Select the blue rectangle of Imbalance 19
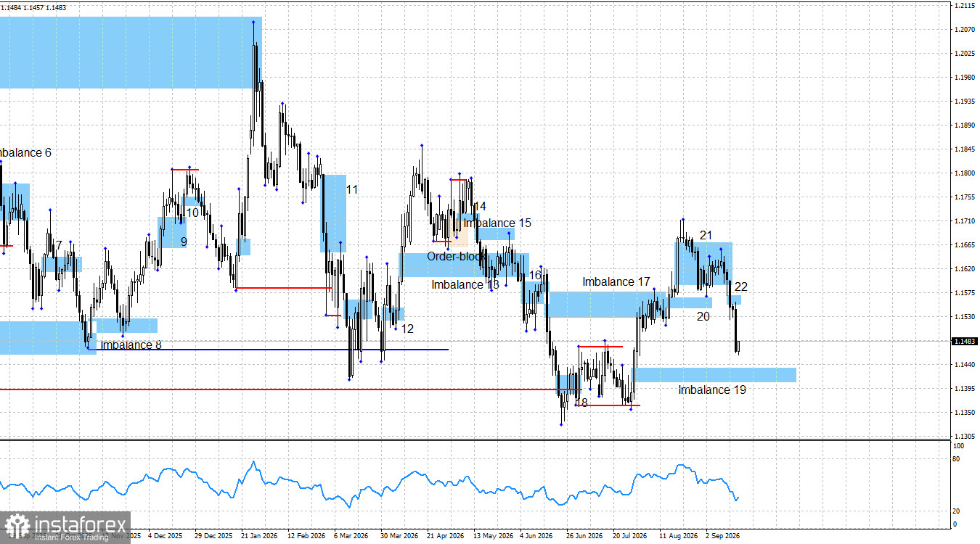 716,375
